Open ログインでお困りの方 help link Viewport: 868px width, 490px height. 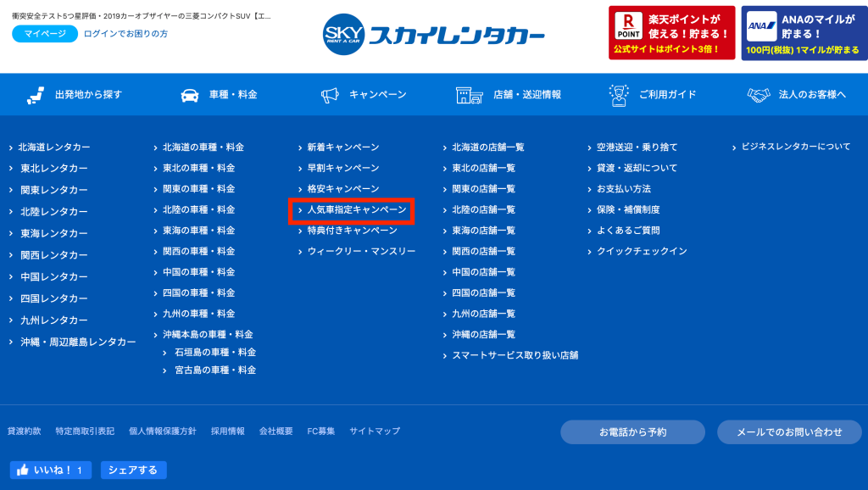[125, 34]
